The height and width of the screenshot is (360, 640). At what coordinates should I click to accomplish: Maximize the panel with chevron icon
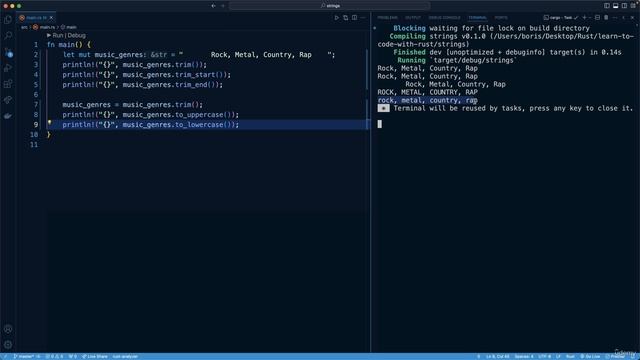624,18
